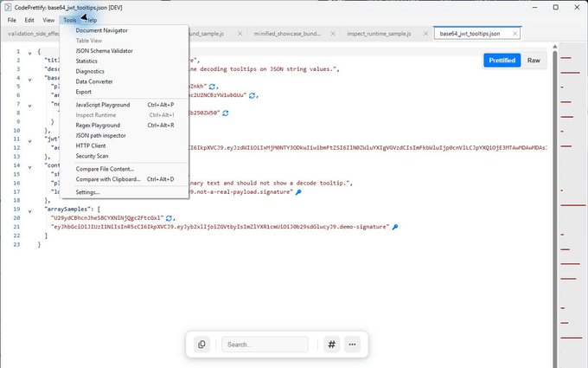Close the base64_jwt_tooltips.json tab
This screenshot has width=588, height=368.
(x=514, y=34)
